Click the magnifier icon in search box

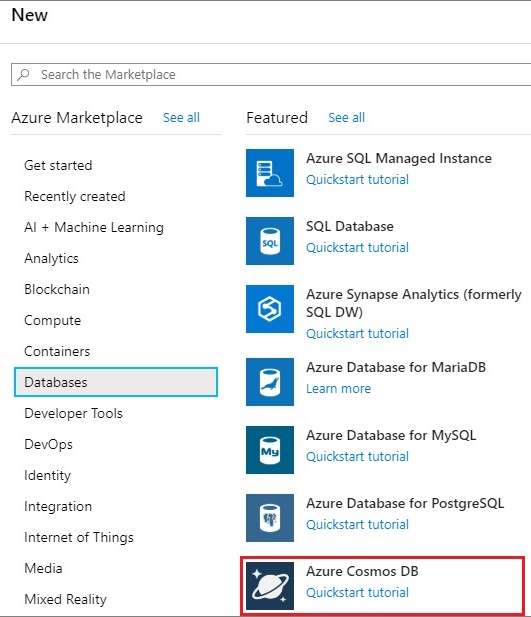(x=24, y=74)
